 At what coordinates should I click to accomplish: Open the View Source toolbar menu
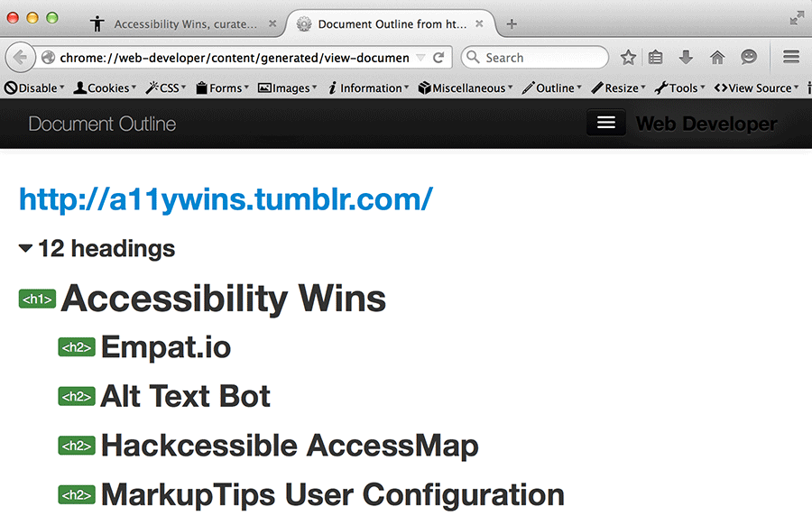pyautogui.click(x=757, y=88)
